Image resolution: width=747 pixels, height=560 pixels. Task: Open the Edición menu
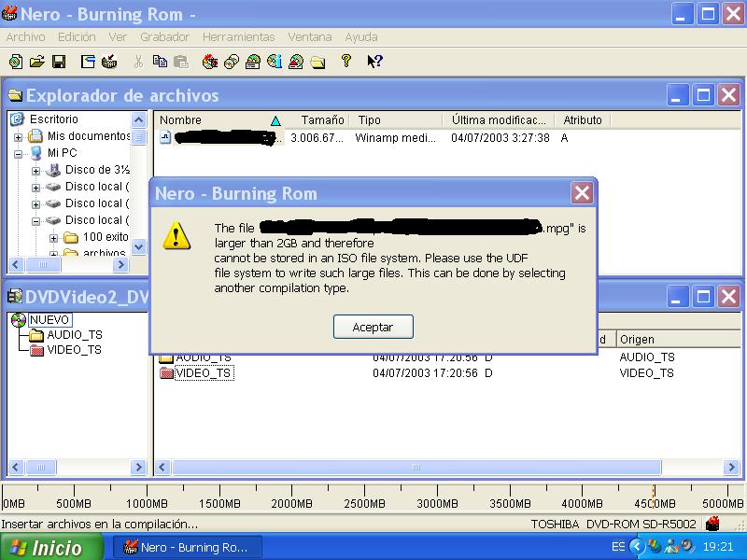(x=77, y=36)
